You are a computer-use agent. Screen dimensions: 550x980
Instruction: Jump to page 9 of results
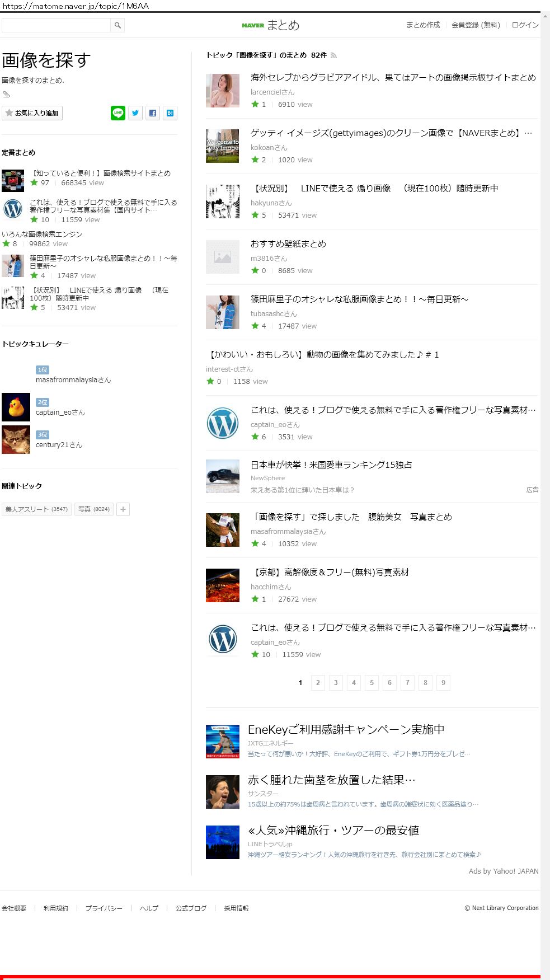coord(443,683)
